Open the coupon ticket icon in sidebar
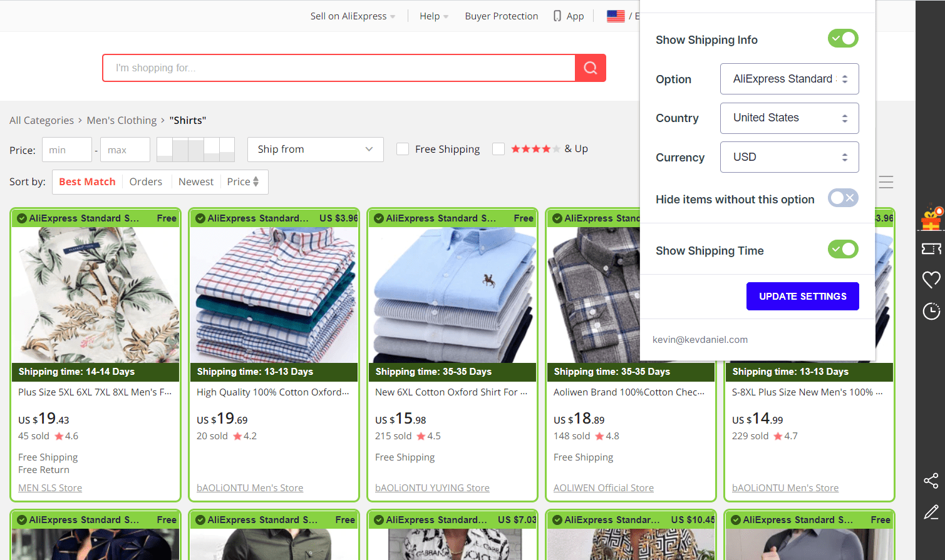This screenshot has width=945, height=560. tap(931, 249)
